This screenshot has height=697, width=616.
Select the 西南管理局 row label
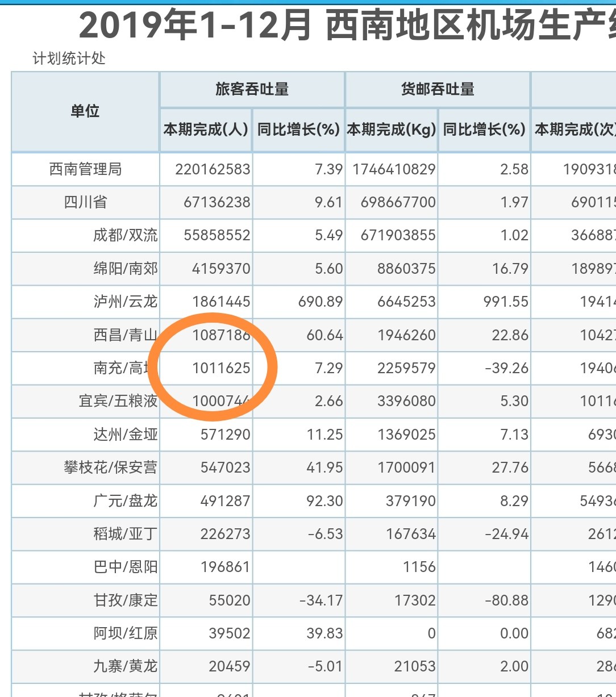(x=85, y=169)
